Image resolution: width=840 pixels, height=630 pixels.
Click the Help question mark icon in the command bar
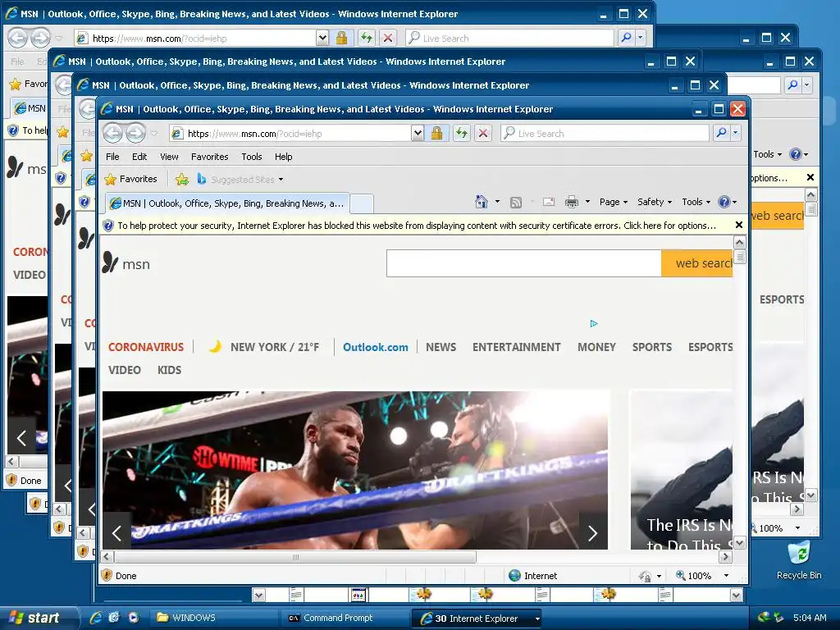click(724, 202)
